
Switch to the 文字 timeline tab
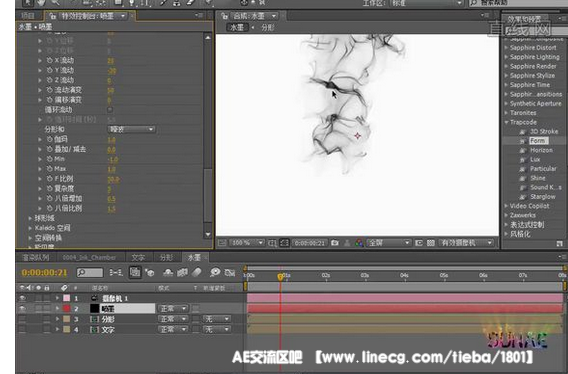tap(138, 257)
